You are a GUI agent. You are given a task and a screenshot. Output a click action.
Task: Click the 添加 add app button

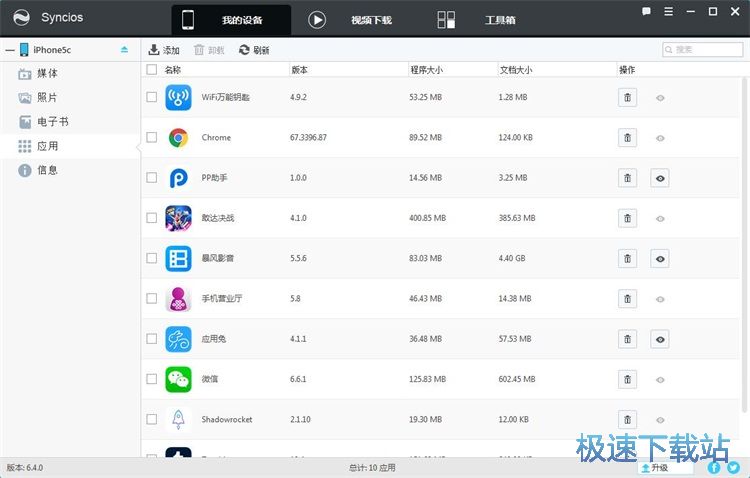(x=164, y=50)
